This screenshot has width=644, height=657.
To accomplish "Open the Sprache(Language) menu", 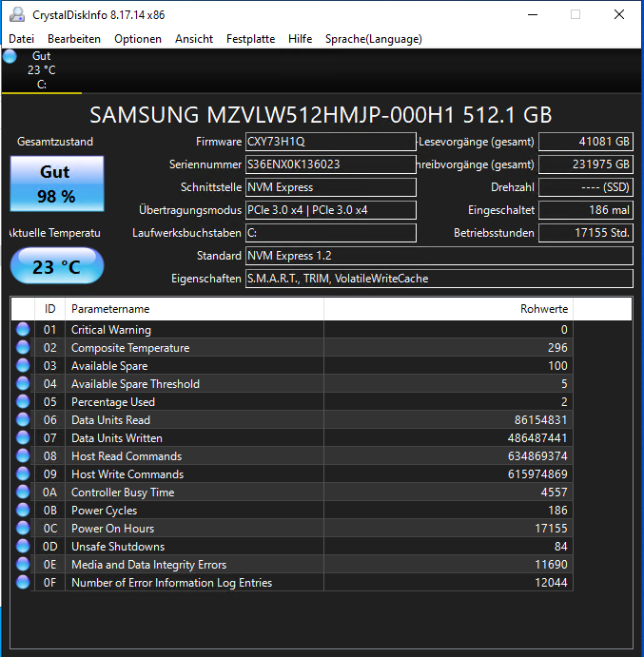I will pyautogui.click(x=374, y=39).
